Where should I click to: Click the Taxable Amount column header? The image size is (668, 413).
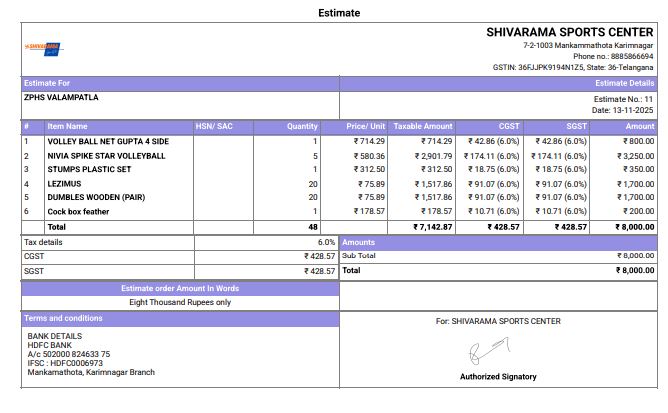point(423,127)
